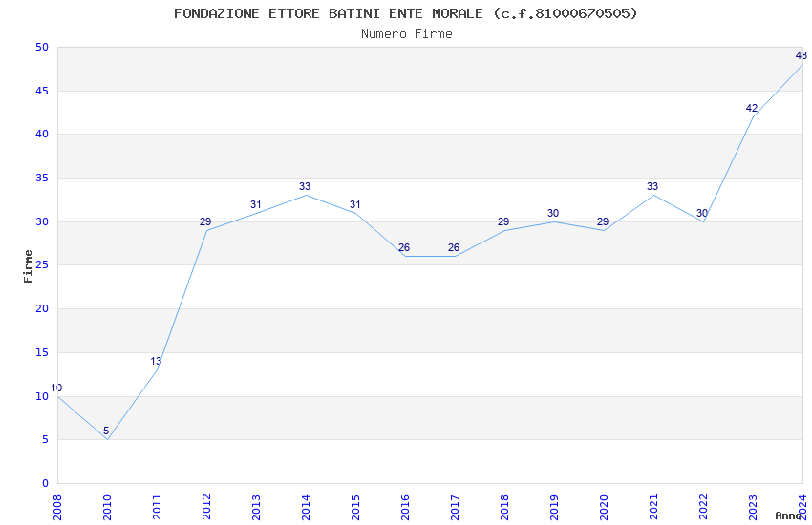The height and width of the screenshot is (525, 812).
Task: Click the x-axis year label 2017
Action: click(455, 507)
